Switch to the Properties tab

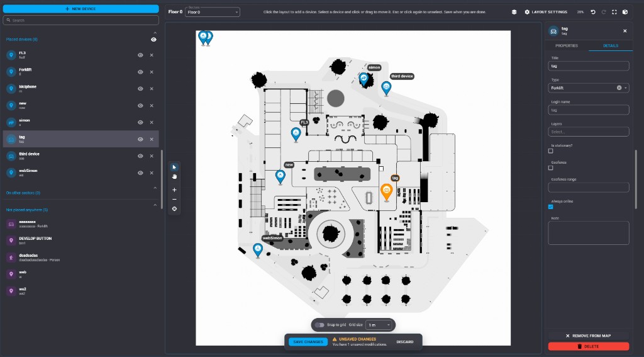(567, 46)
